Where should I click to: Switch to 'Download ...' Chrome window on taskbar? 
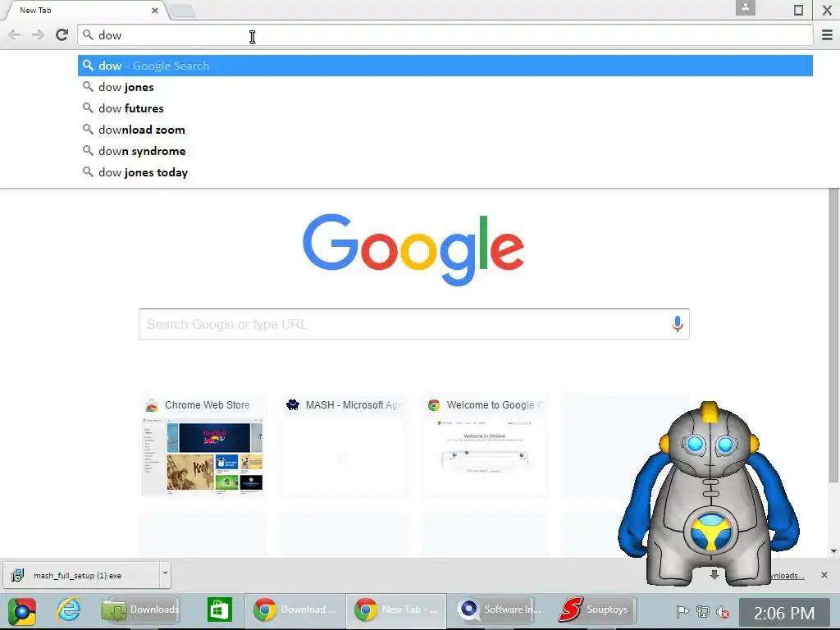point(295,609)
